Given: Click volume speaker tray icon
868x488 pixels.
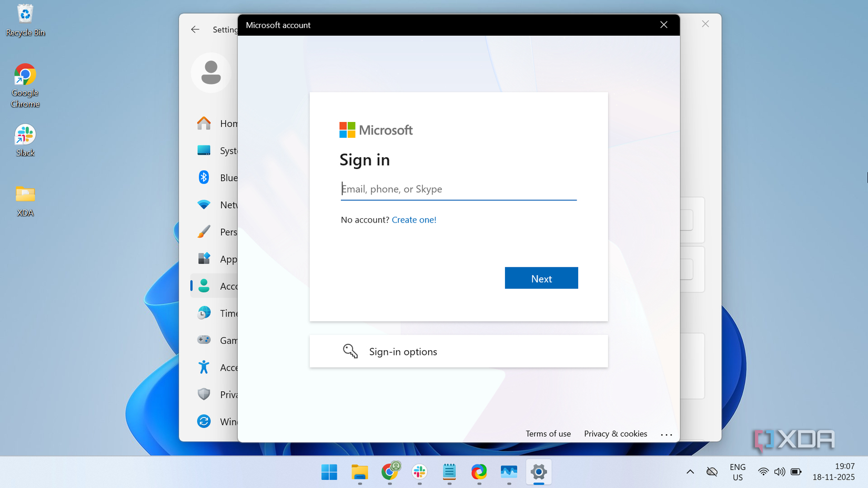Looking at the screenshot, I should (780, 472).
